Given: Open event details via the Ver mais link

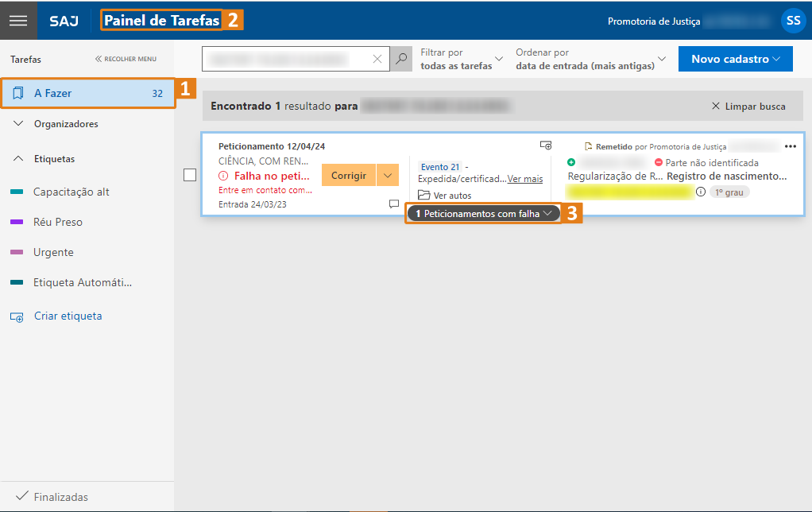Looking at the screenshot, I should [x=524, y=179].
